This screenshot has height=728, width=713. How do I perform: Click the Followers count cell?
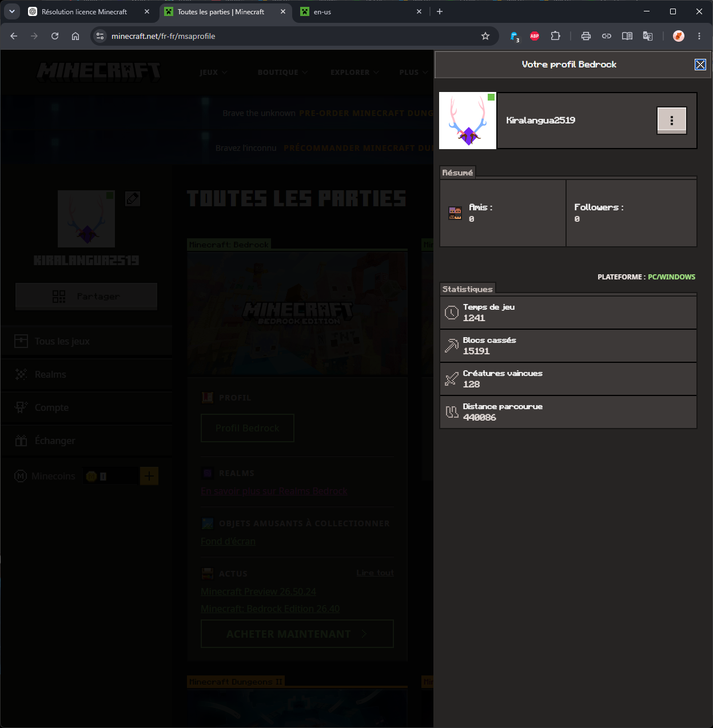click(631, 213)
